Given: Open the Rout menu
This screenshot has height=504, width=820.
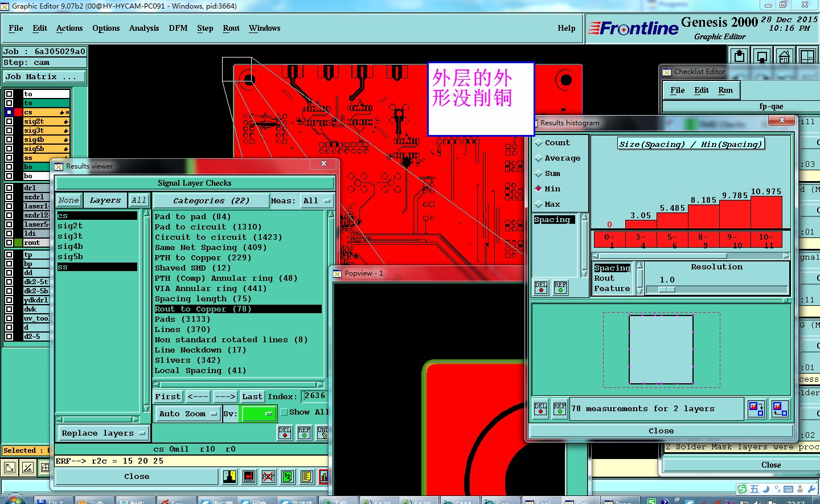Looking at the screenshot, I should tap(231, 28).
